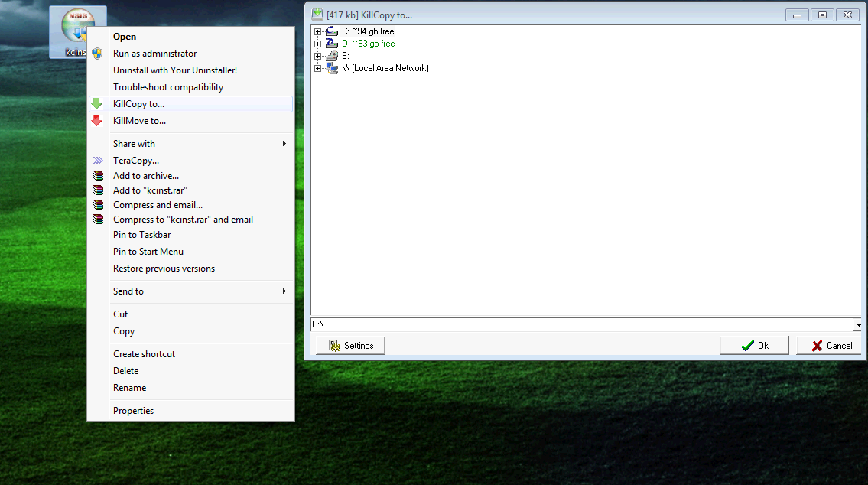The width and height of the screenshot is (868, 485).
Task: Choose Add to "kcinst.rar" entry
Action: 191,190
